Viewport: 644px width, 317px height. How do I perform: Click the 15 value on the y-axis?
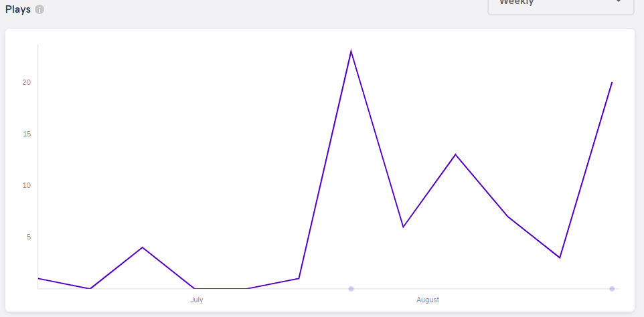pos(27,134)
